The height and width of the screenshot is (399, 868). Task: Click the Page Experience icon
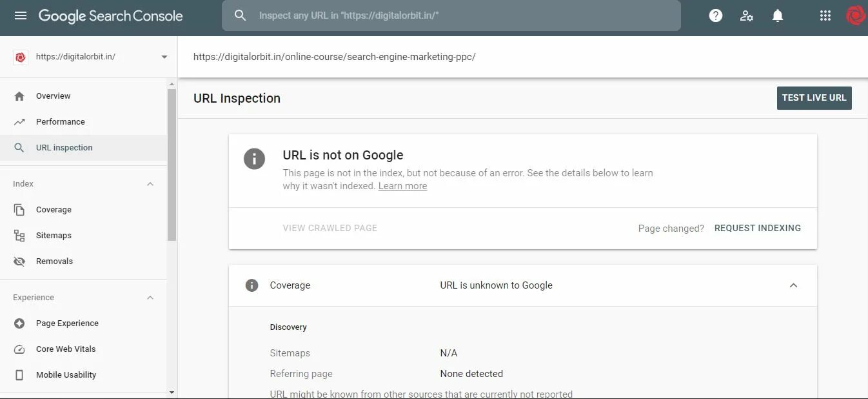point(19,323)
